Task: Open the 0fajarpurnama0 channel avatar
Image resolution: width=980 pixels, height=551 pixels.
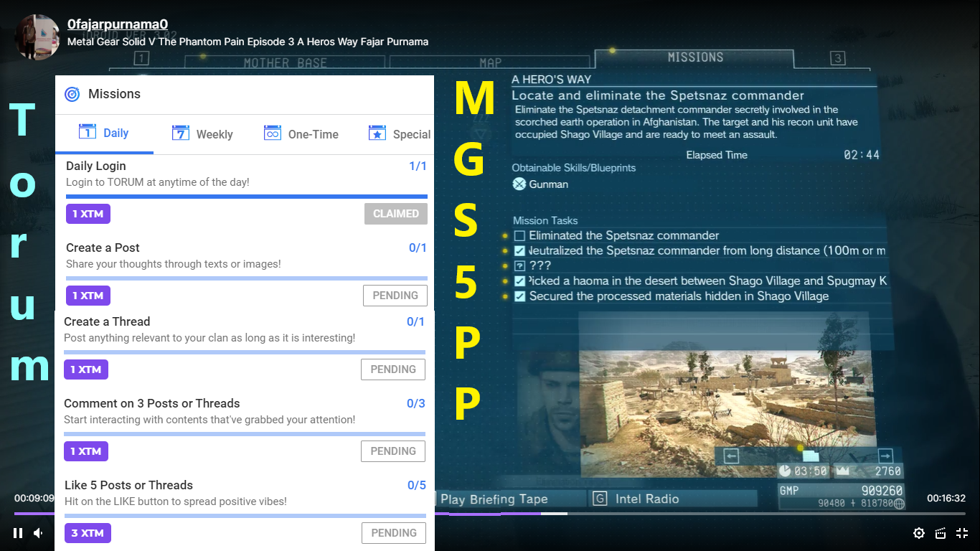Action: (x=37, y=37)
